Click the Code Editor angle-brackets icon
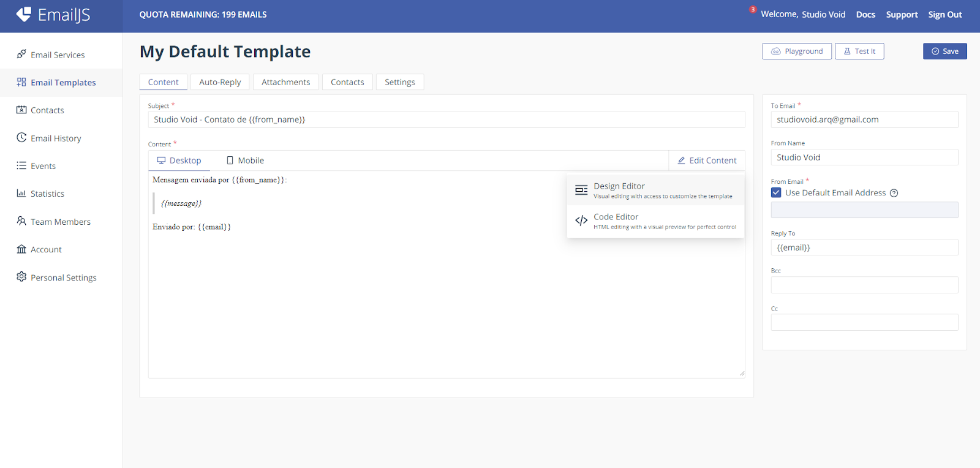 point(581,221)
